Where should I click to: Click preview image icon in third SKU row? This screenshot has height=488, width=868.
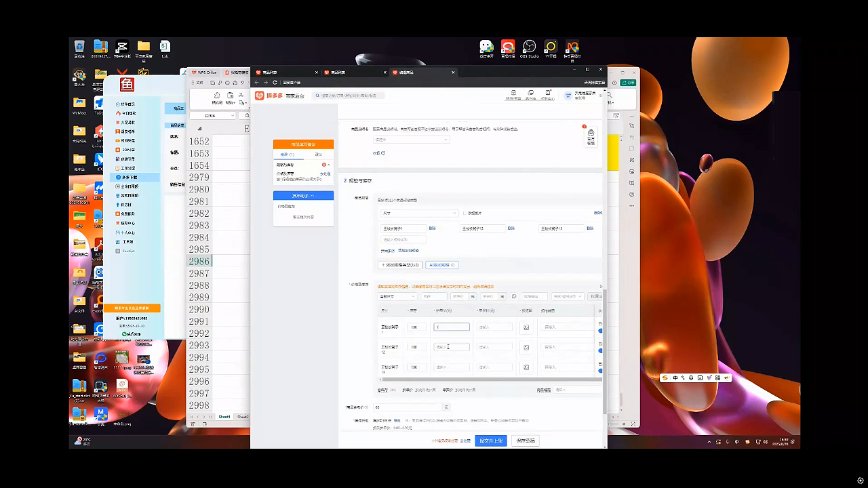click(526, 367)
